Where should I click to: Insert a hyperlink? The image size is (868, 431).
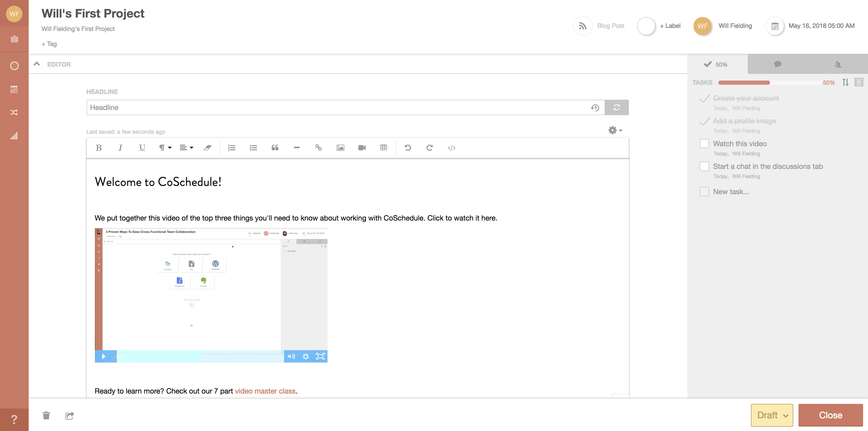pos(318,148)
